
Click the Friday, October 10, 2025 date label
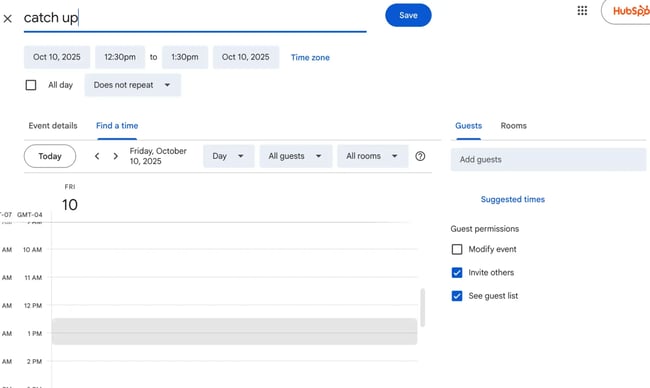[158, 156]
